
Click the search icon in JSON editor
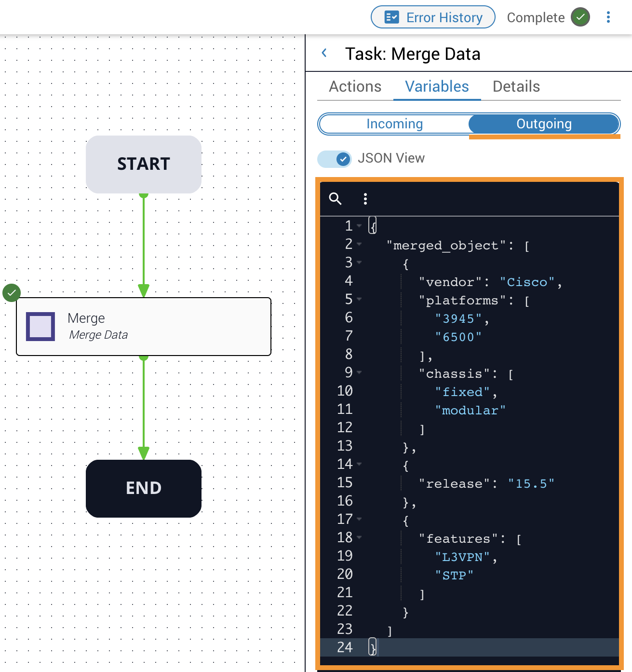[x=335, y=199]
